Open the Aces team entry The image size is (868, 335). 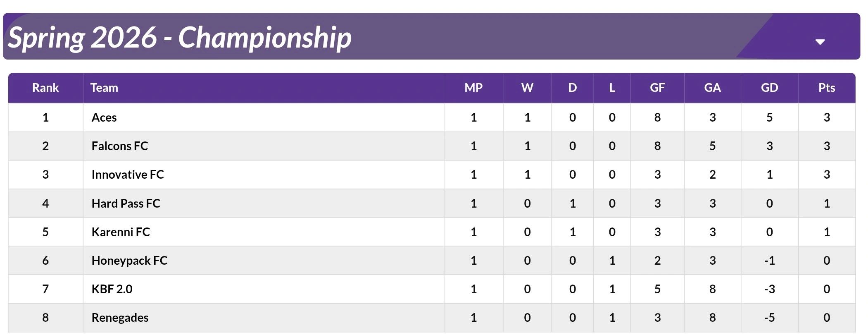[x=104, y=117]
